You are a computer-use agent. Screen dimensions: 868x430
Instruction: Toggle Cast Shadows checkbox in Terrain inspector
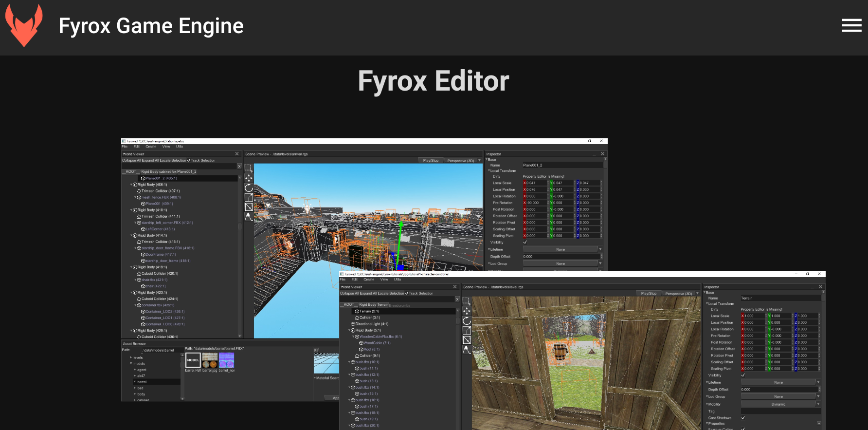pos(743,418)
